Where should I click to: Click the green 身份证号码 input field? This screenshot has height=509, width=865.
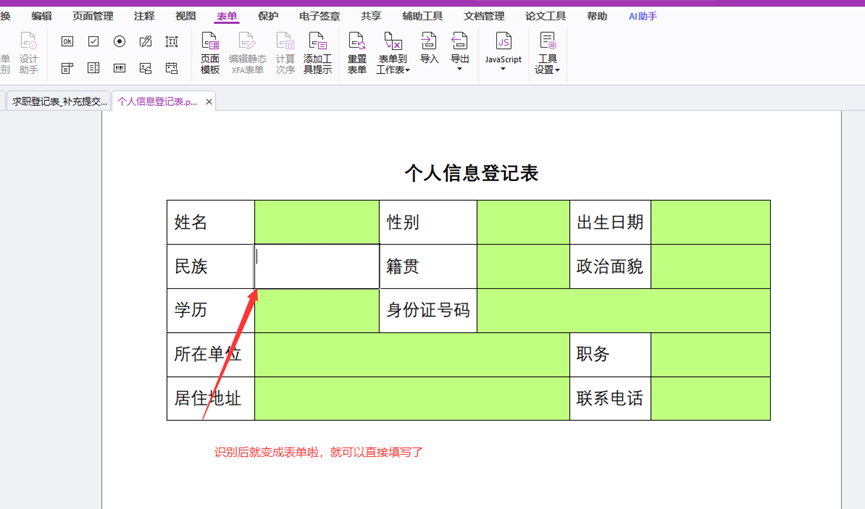point(623,310)
